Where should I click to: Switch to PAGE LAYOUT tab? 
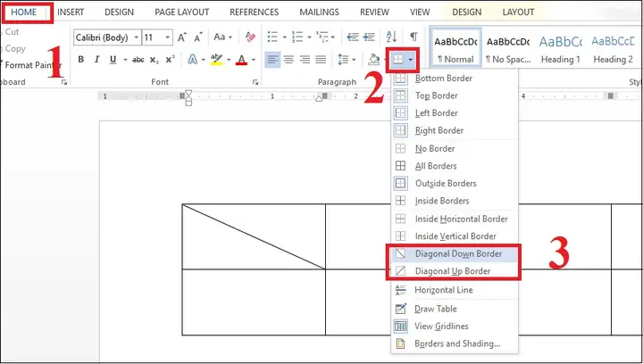[x=181, y=12]
